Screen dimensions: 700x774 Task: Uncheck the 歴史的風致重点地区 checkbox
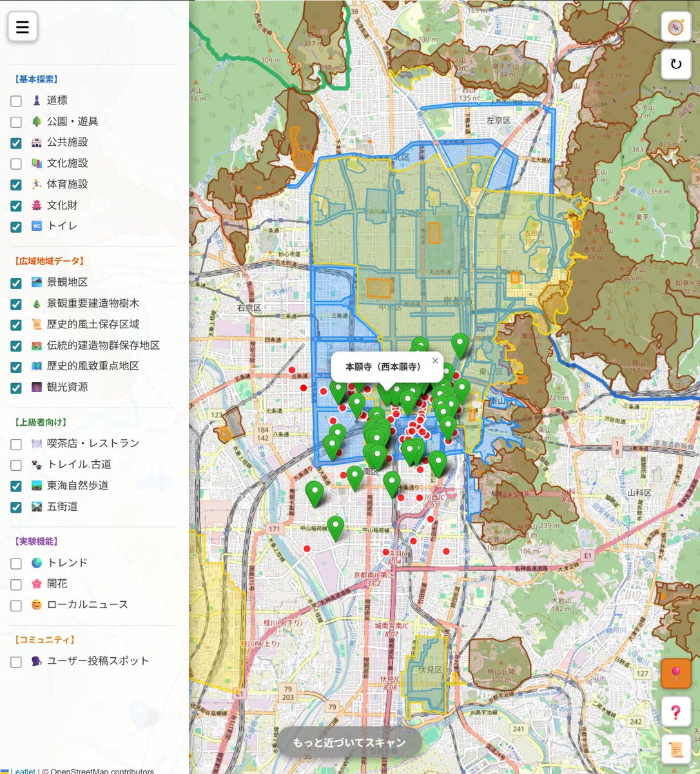(16, 366)
